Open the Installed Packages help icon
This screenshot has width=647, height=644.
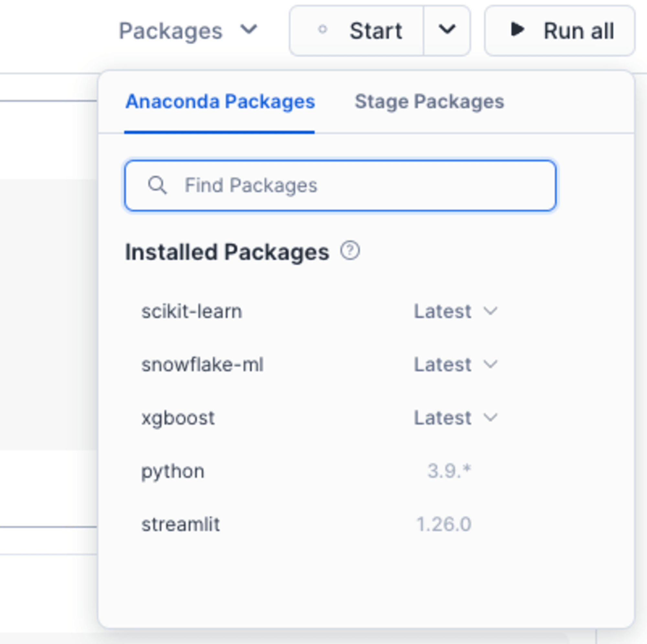[x=350, y=250]
